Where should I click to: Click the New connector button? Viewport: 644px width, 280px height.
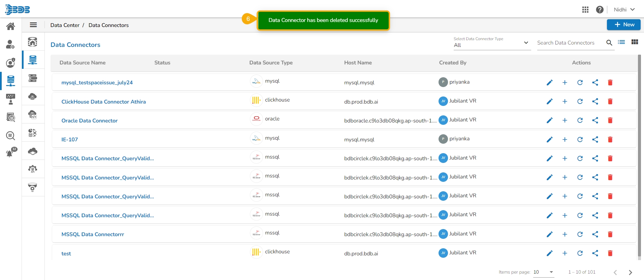coord(624,25)
